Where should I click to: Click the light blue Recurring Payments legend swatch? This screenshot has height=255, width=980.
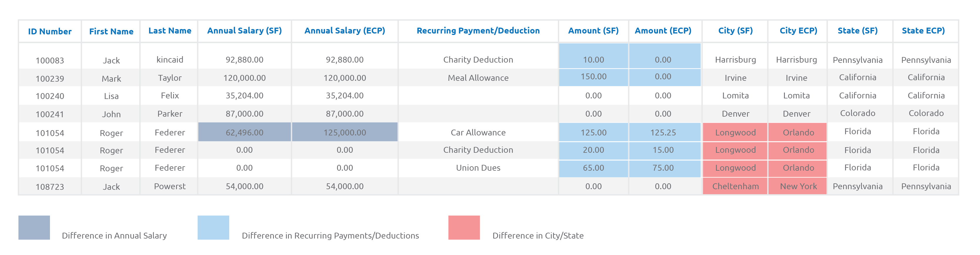tap(213, 228)
